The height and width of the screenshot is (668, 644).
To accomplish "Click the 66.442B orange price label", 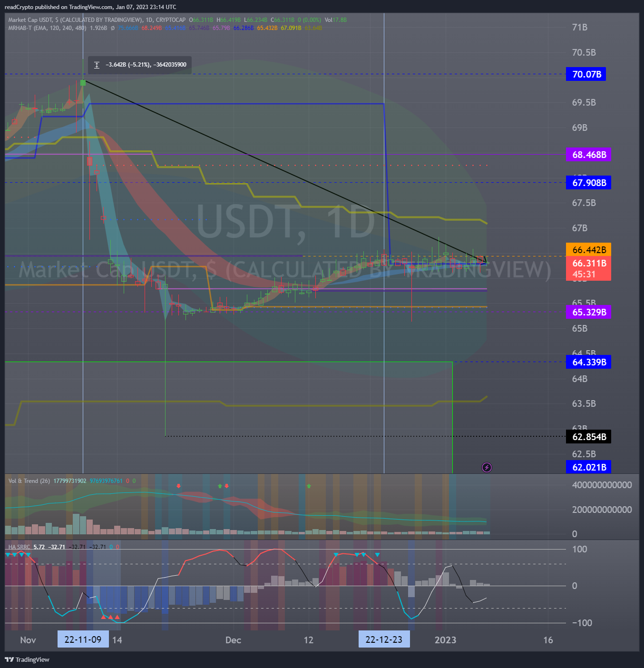I will [x=589, y=250].
